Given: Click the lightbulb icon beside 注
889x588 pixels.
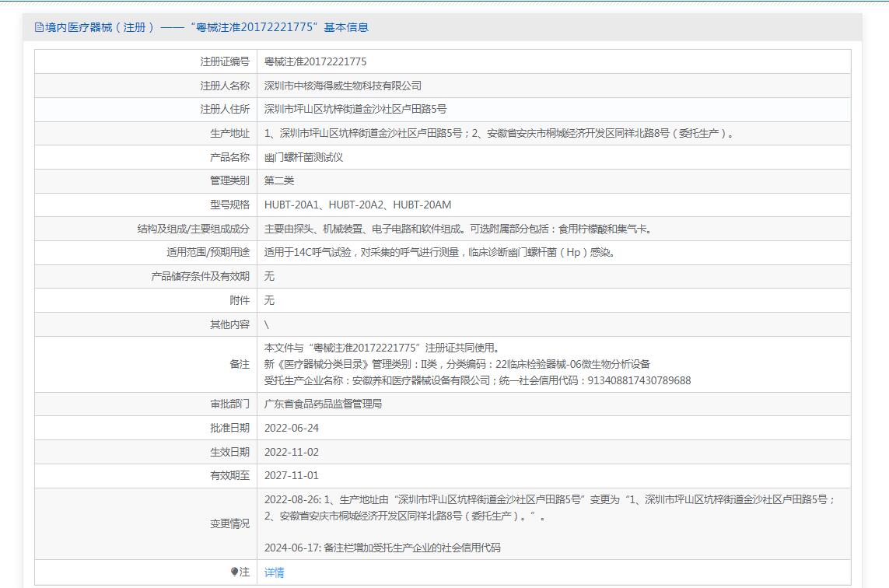Looking at the screenshot, I should click(234, 572).
